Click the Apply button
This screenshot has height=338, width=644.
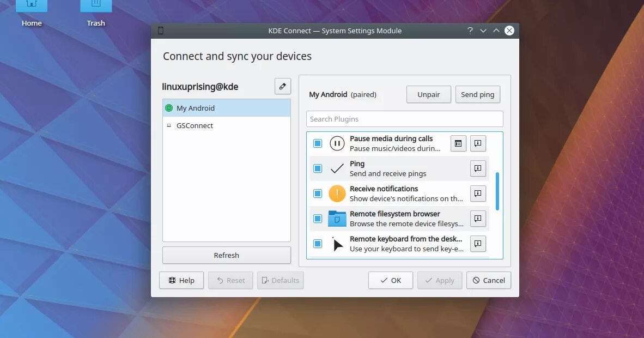(440, 280)
